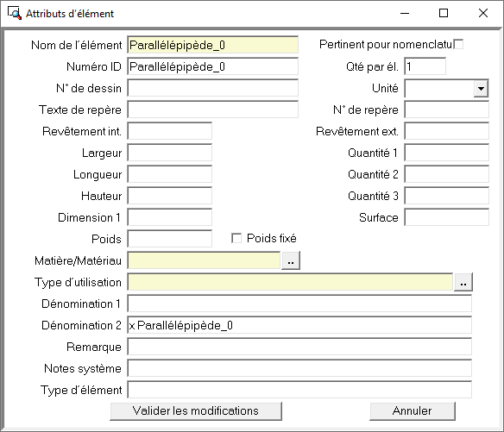Expand the Unité dropdown arrow
Image resolution: width=504 pixels, height=432 pixels.
coord(481,88)
